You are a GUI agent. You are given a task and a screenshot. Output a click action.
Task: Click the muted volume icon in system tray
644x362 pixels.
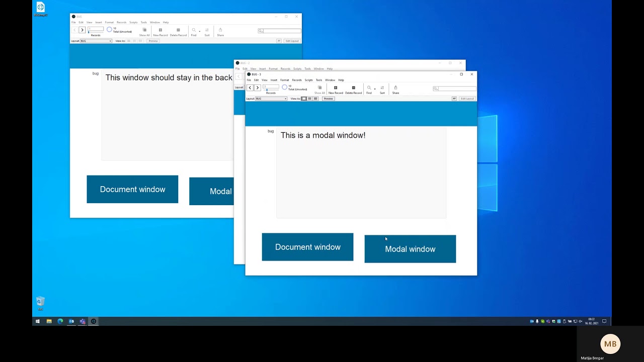[581, 321]
